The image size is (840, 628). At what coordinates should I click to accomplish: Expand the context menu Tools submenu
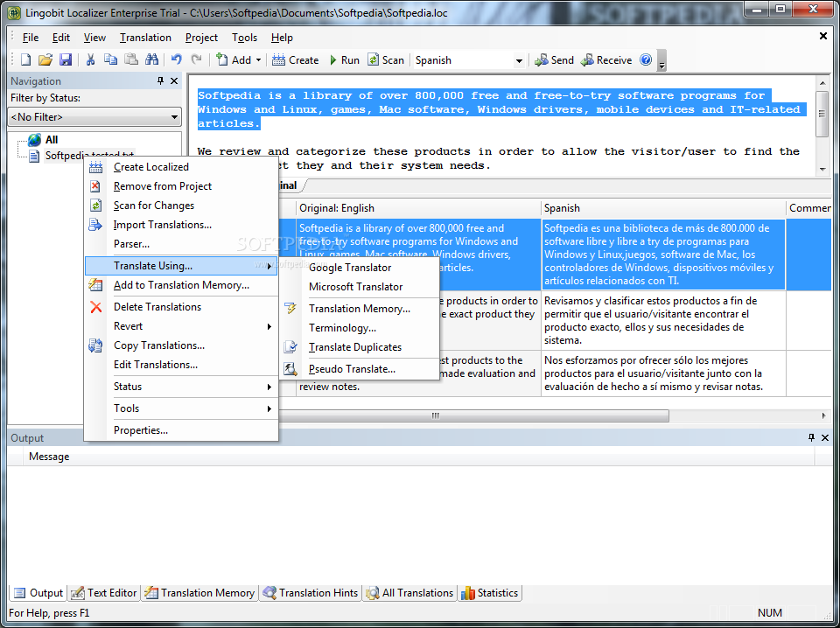[x=181, y=408]
